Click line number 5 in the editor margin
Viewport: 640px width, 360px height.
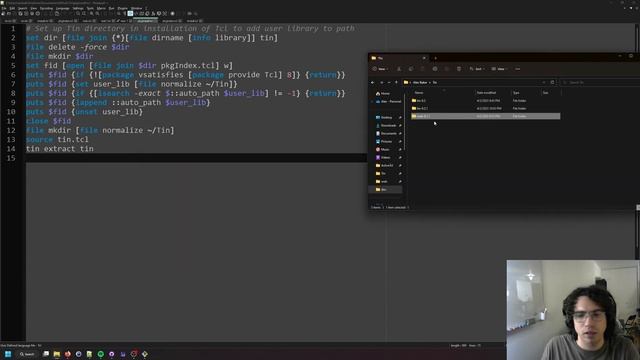point(13,66)
